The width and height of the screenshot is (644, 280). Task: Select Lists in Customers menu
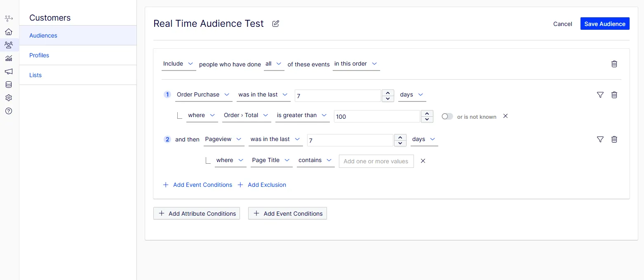click(78, 75)
